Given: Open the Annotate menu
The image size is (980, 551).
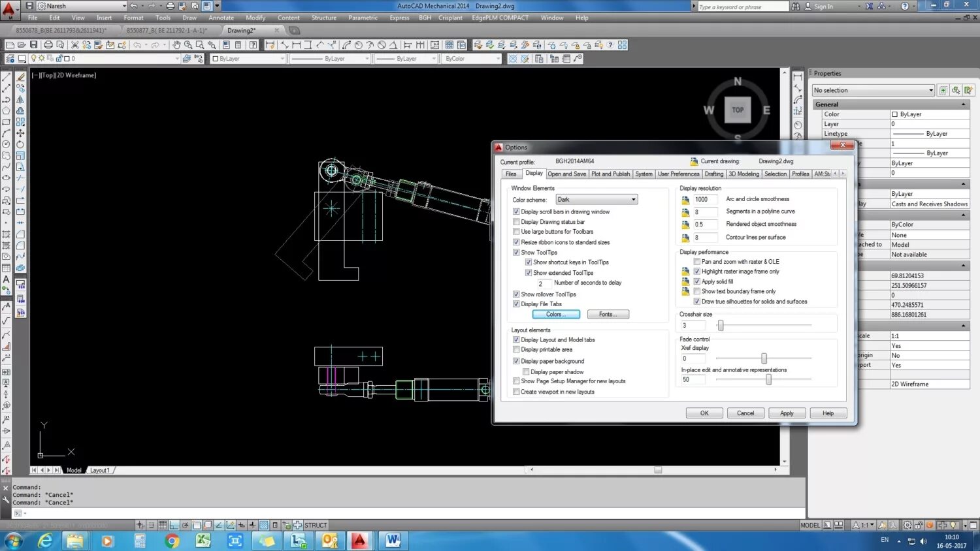Looking at the screenshot, I should 221,18.
